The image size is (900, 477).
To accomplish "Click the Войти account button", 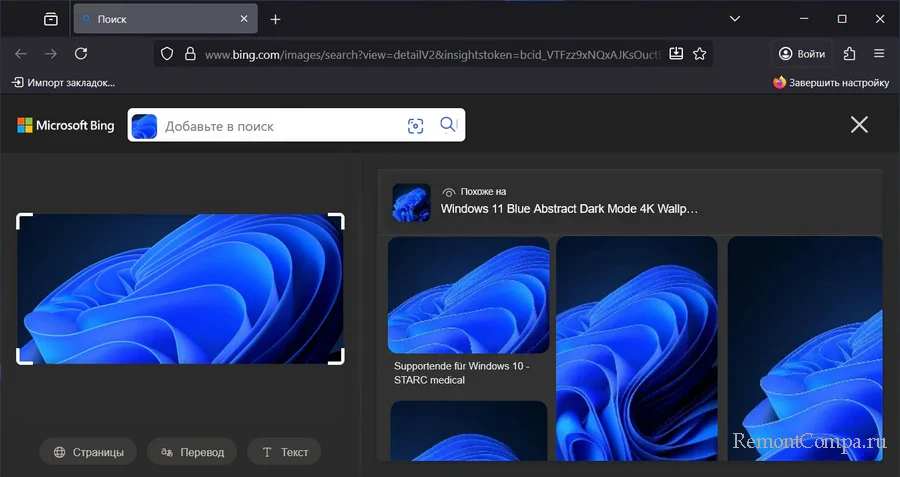I will point(802,54).
